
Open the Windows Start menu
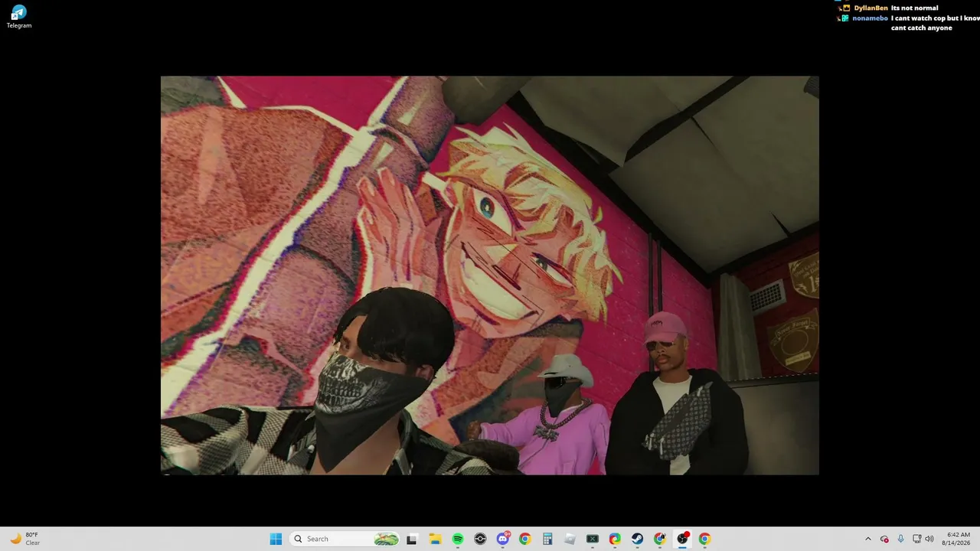click(276, 539)
